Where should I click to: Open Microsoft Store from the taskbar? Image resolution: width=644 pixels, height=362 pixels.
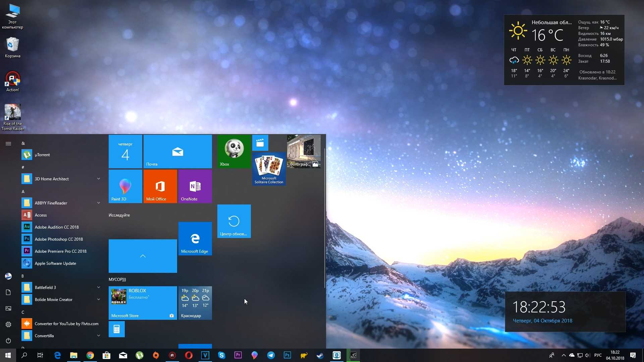[106, 355]
